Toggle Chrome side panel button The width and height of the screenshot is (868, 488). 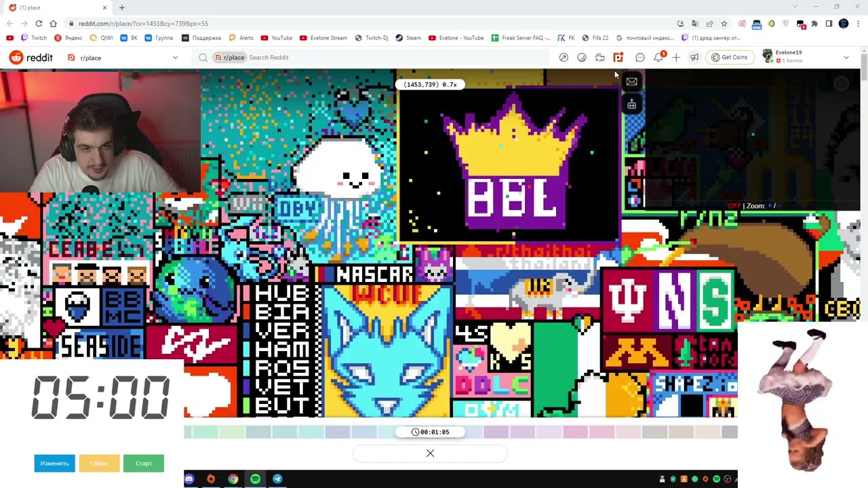[x=829, y=24]
